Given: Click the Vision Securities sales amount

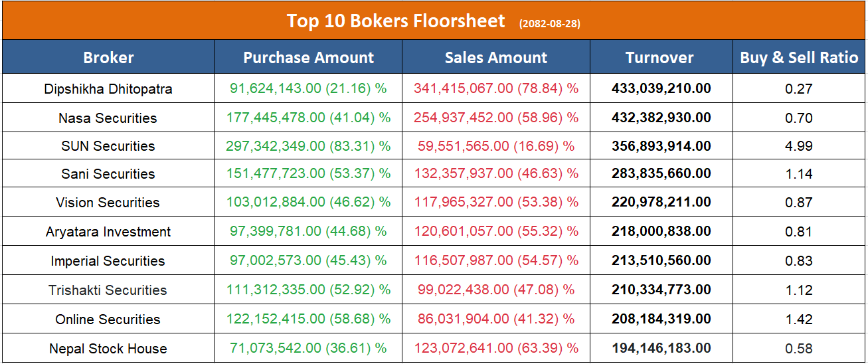Looking at the screenshot, I should point(496,203).
